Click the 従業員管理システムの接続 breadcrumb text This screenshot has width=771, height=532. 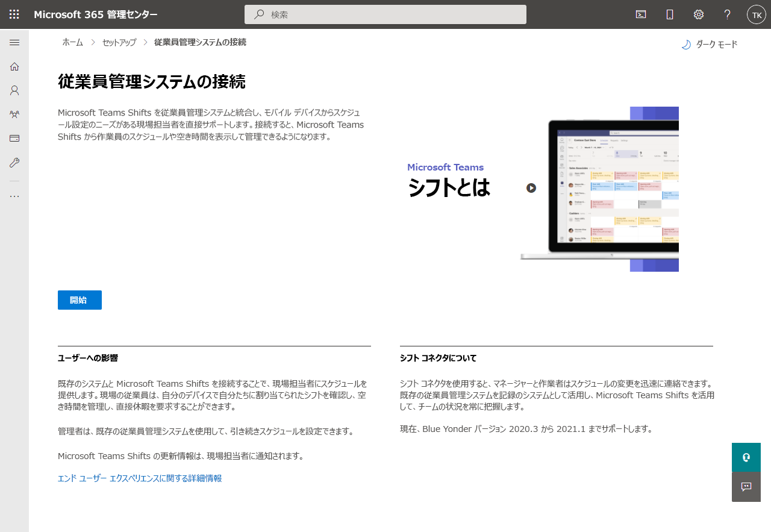pyautogui.click(x=200, y=42)
